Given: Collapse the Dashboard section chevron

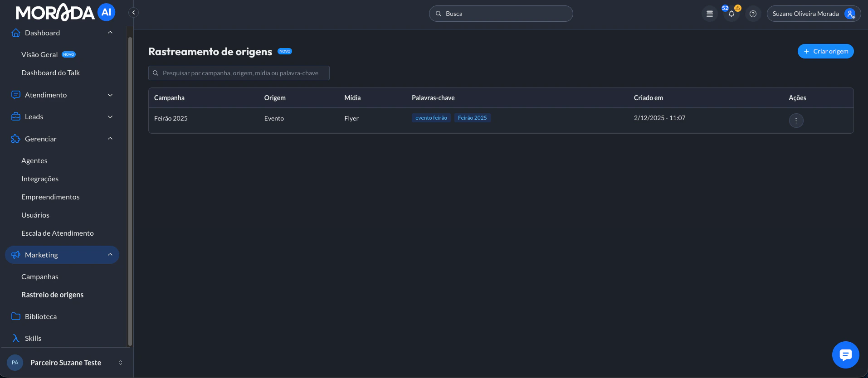Looking at the screenshot, I should (110, 33).
